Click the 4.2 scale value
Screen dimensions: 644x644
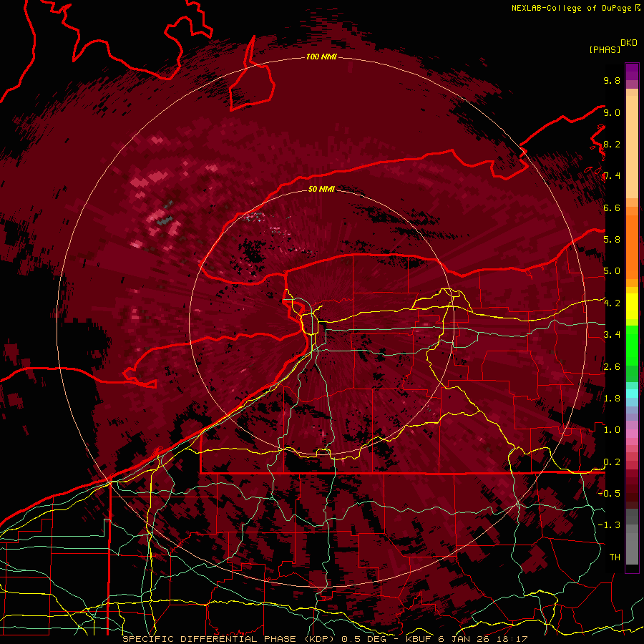pos(612,303)
